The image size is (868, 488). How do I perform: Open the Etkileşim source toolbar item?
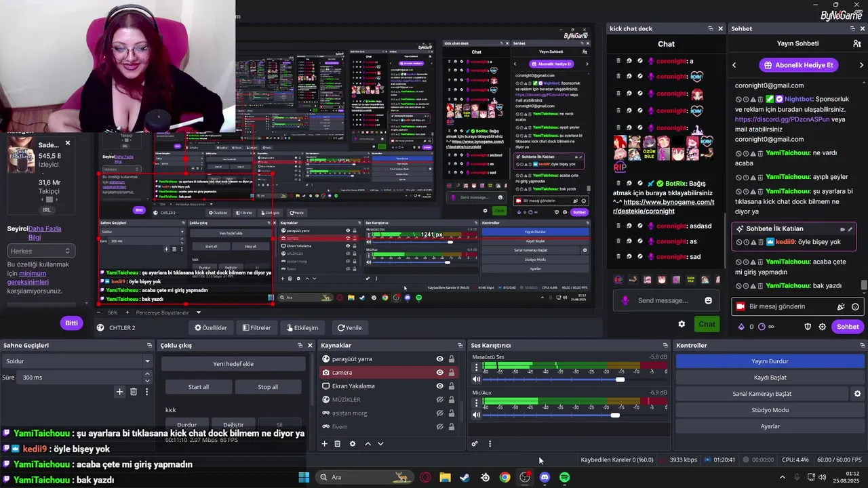tap(302, 328)
